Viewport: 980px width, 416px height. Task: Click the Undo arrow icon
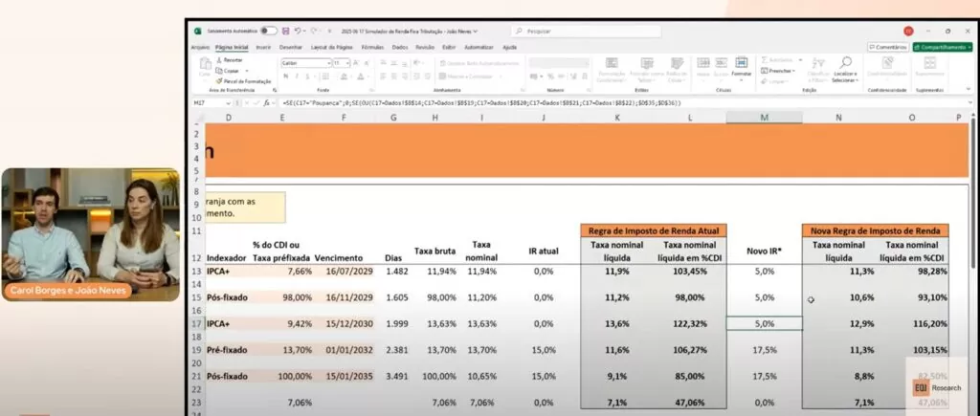pyautogui.click(x=299, y=31)
